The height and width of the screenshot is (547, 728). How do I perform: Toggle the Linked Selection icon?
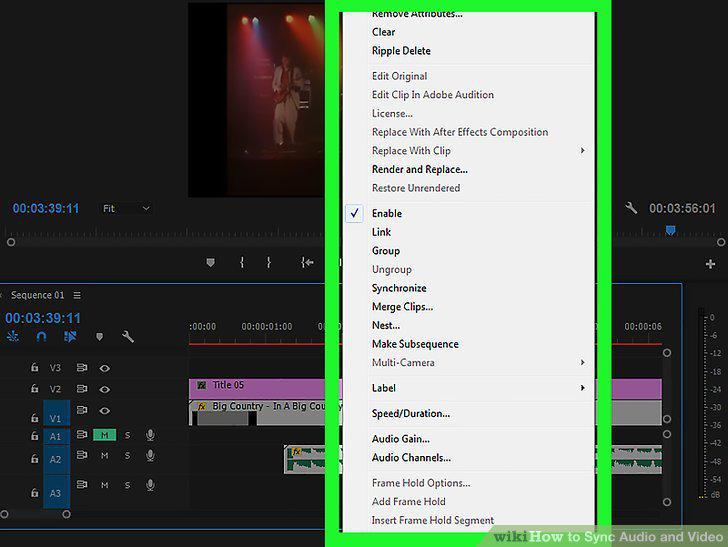click(x=70, y=336)
